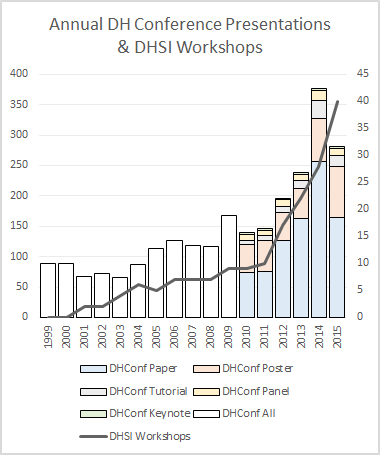Click the 2015 blue Paper bar segment
This screenshot has width=380, height=455.
point(337,267)
